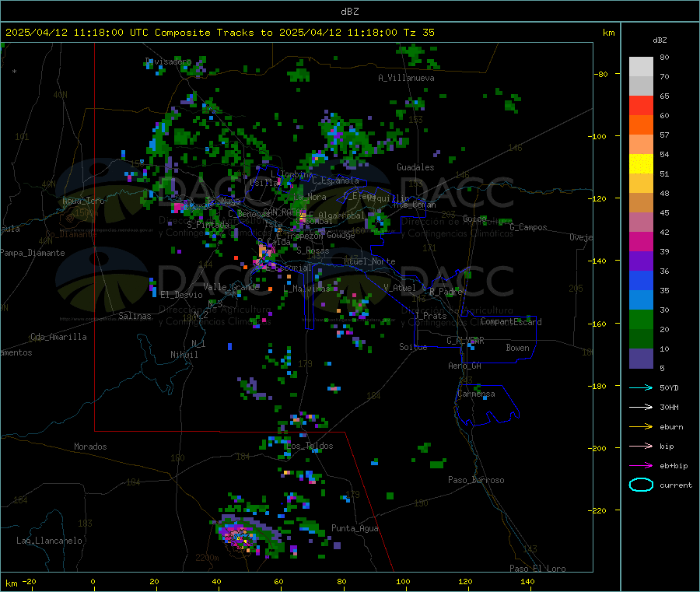Screen dimensions: 700x592
Task: Select the 5 dBZ purple color swatch
Action: pos(641,359)
